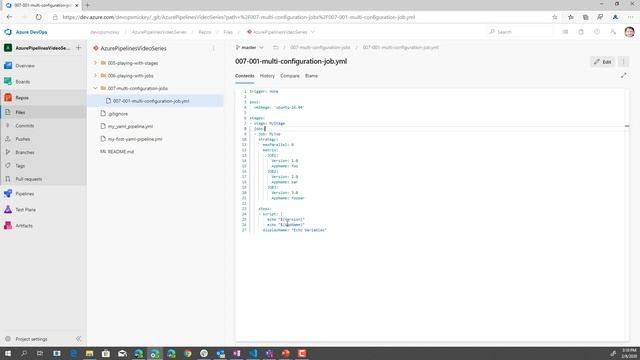The width and height of the screenshot is (640, 360).
Task: Reload the page
Action: pyautogui.click(x=38, y=17)
